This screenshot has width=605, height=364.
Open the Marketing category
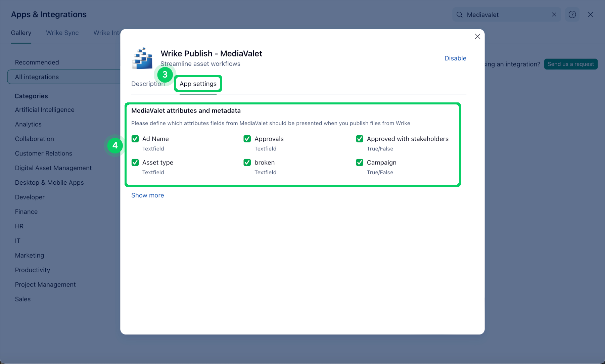point(30,256)
